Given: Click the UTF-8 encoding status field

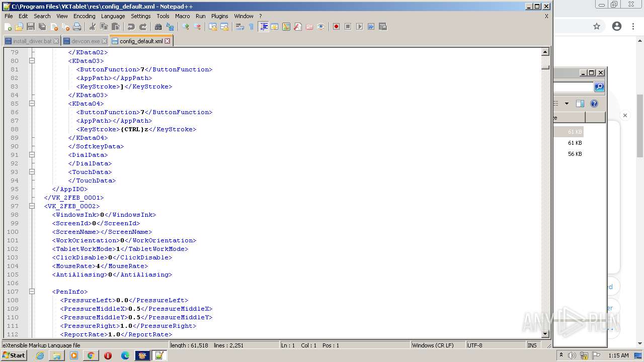Looking at the screenshot, I should tap(495, 345).
